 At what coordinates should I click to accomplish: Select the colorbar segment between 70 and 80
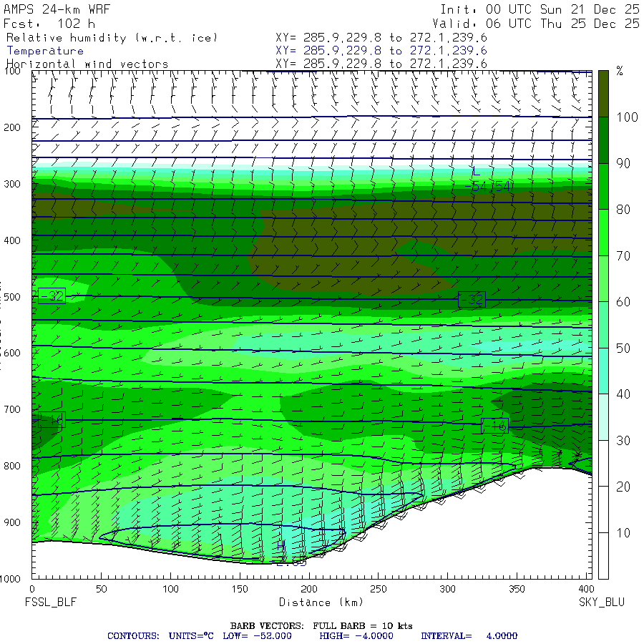pos(603,233)
